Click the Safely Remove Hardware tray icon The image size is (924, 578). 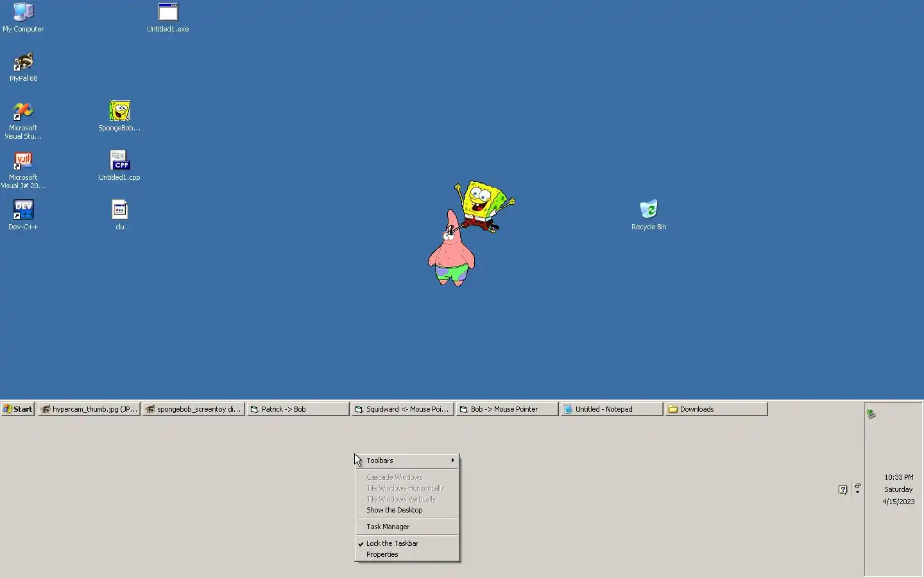(871, 414)
